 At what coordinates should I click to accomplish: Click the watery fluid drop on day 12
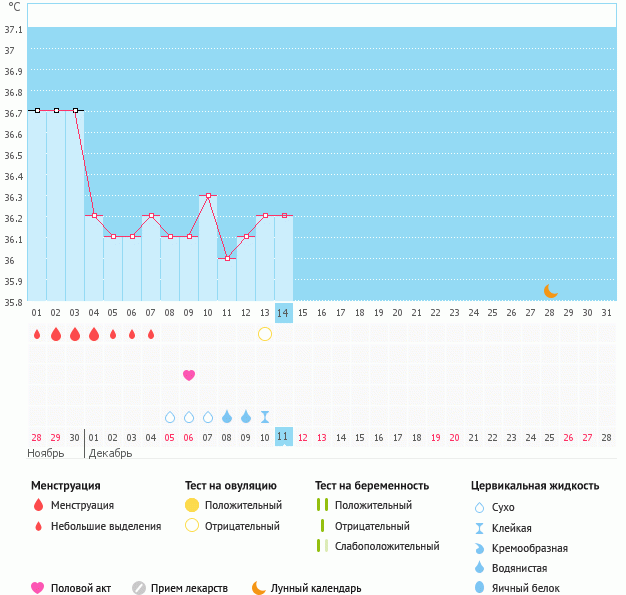click(246, 417)
